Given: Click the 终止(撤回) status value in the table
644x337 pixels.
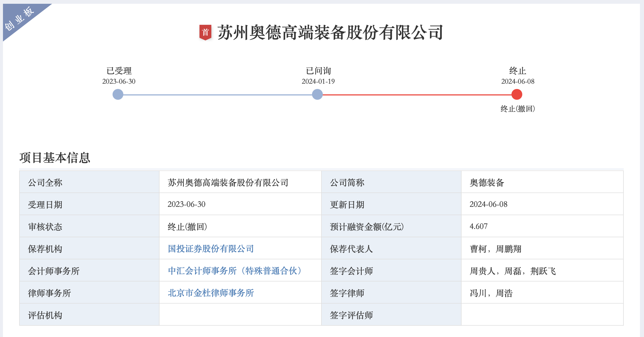Looking at the screenshot, I should pos(187,226).
